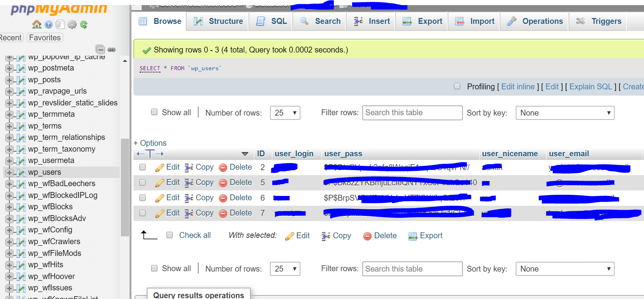Expand the wp_users tree node
The height and width of the screenshot is (299, 644).
[x=9, y=173]
